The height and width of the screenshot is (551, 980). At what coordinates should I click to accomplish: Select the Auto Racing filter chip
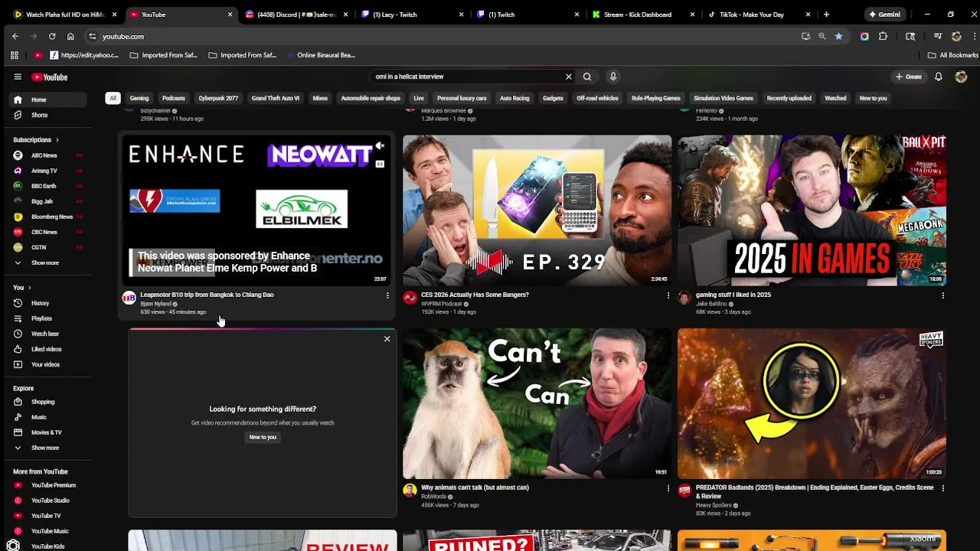(x=514, y=98)
